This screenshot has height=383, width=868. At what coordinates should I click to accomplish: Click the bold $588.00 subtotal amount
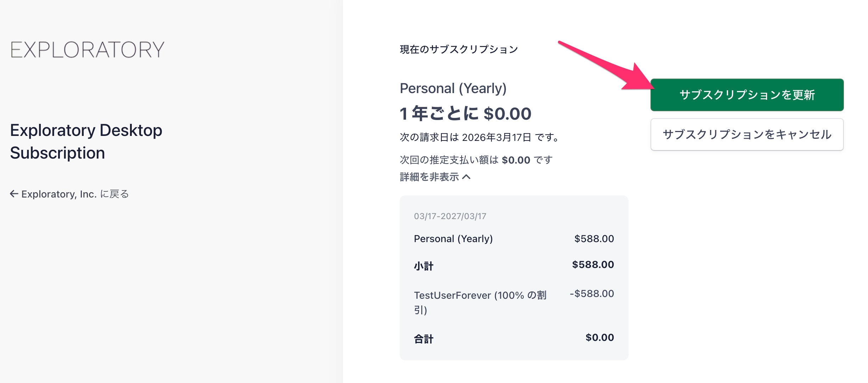pos(593,264)
